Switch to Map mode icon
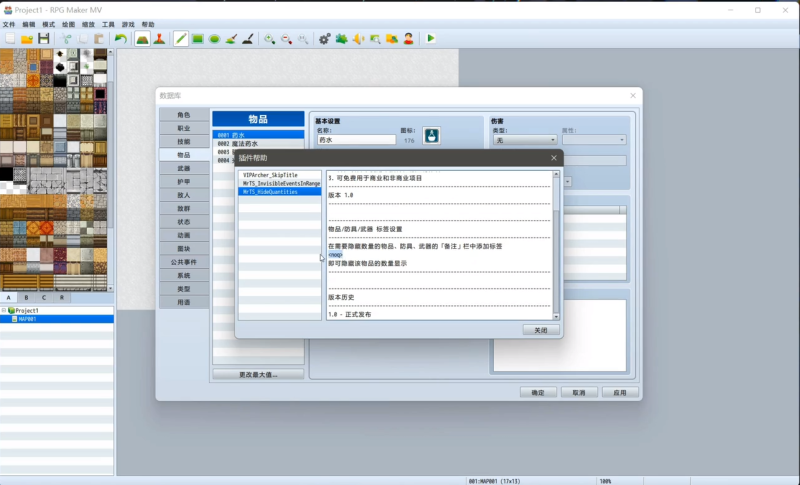This screenshot has width=800, height=485. pos(142,39)
